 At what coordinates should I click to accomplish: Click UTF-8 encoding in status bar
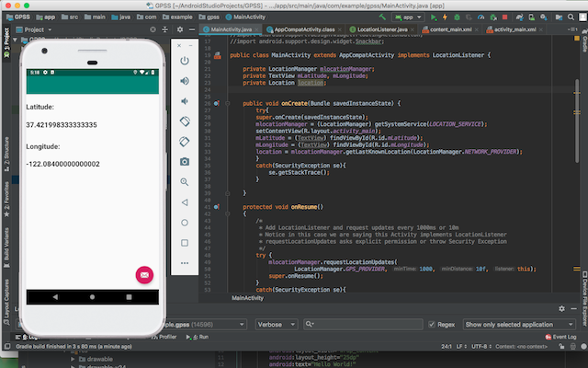tap(481, 346)
